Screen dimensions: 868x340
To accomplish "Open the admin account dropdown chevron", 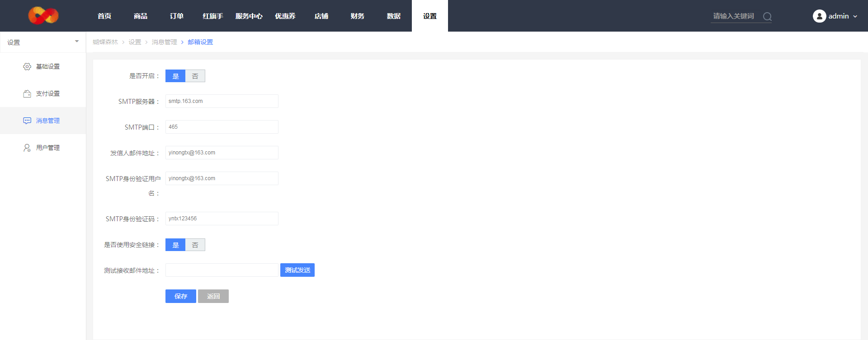I will point(855,17).
